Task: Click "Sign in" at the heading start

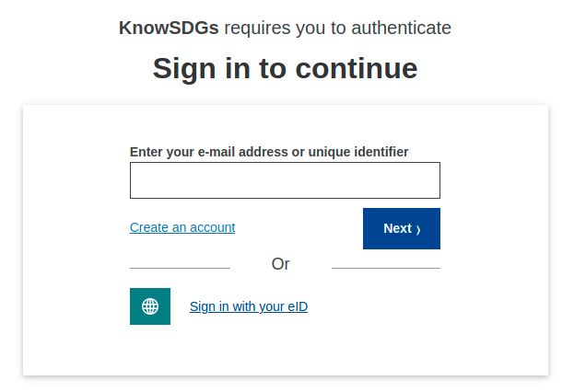Action: pos(198,68)
